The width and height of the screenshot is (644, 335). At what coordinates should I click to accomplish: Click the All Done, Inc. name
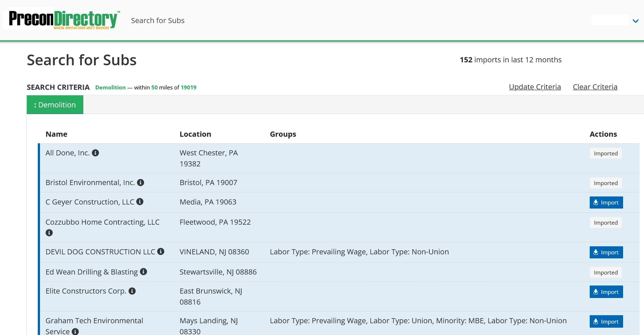click(x=68, y=153)
